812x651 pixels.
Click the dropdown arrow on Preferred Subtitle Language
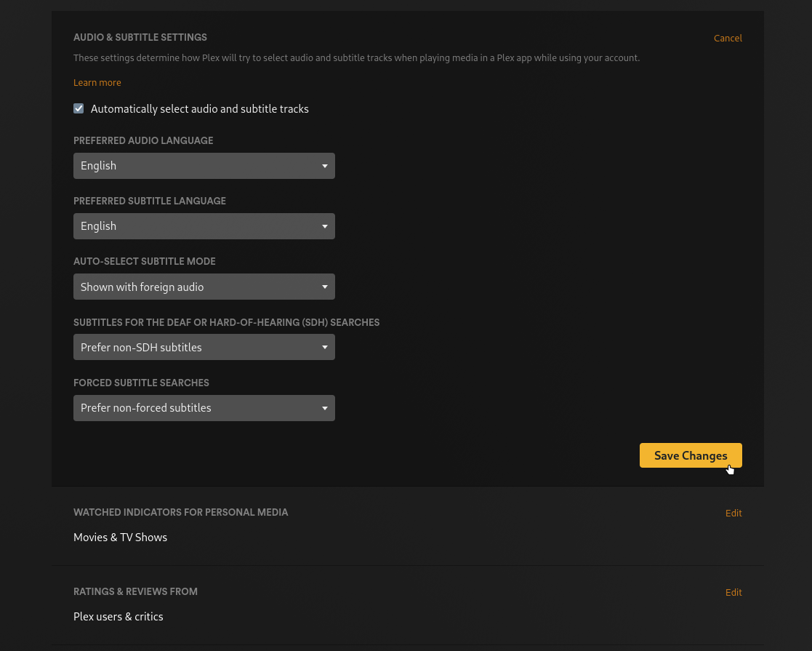[324, 226]
